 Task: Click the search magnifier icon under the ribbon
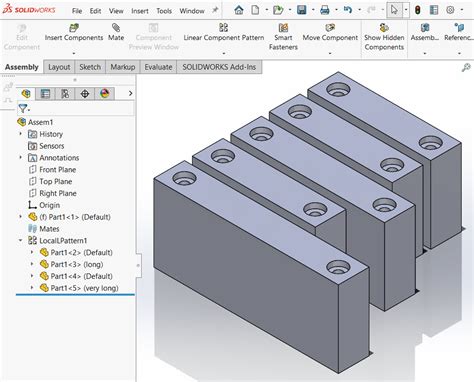pos(466,67)
